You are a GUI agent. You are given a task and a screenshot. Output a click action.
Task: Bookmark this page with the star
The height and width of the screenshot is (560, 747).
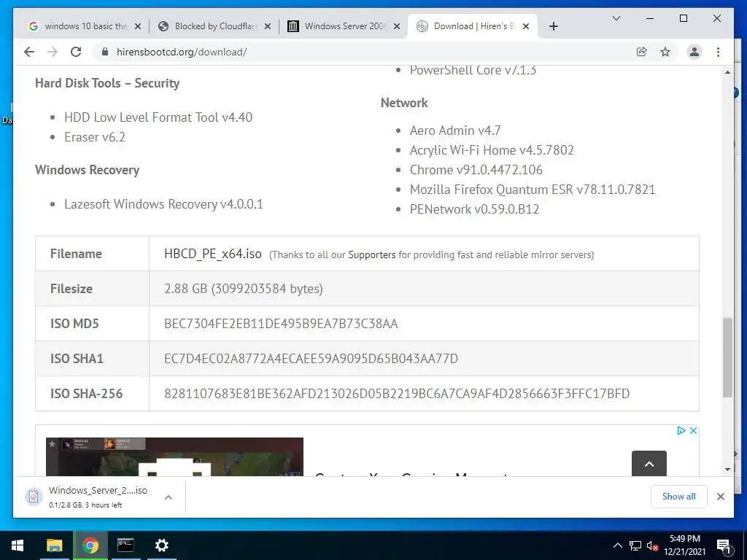(x=665, y=52)
